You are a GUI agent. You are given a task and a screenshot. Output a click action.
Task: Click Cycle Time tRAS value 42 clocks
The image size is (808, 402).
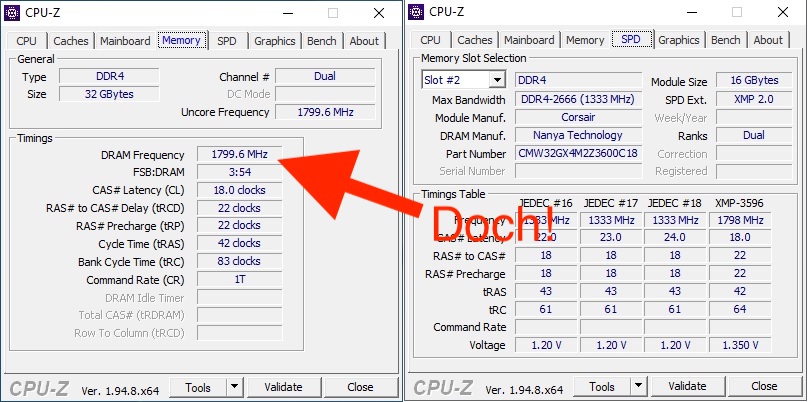[240, 243]
